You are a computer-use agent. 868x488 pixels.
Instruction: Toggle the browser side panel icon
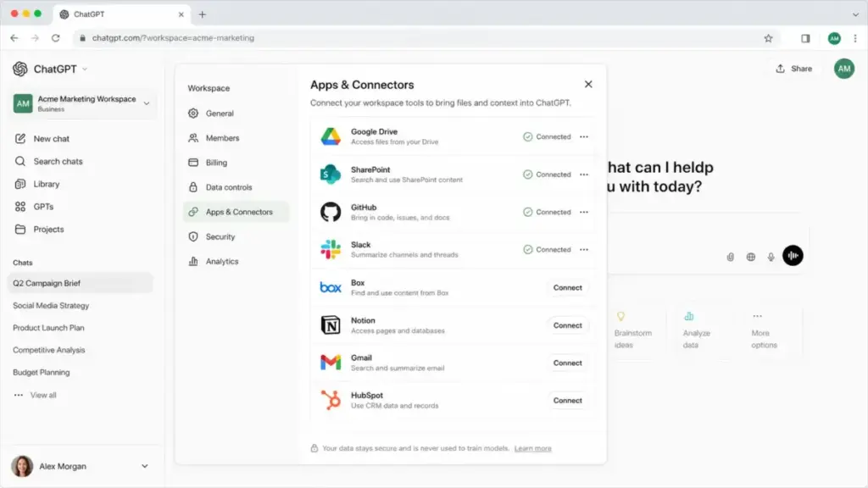click(805, 38)
